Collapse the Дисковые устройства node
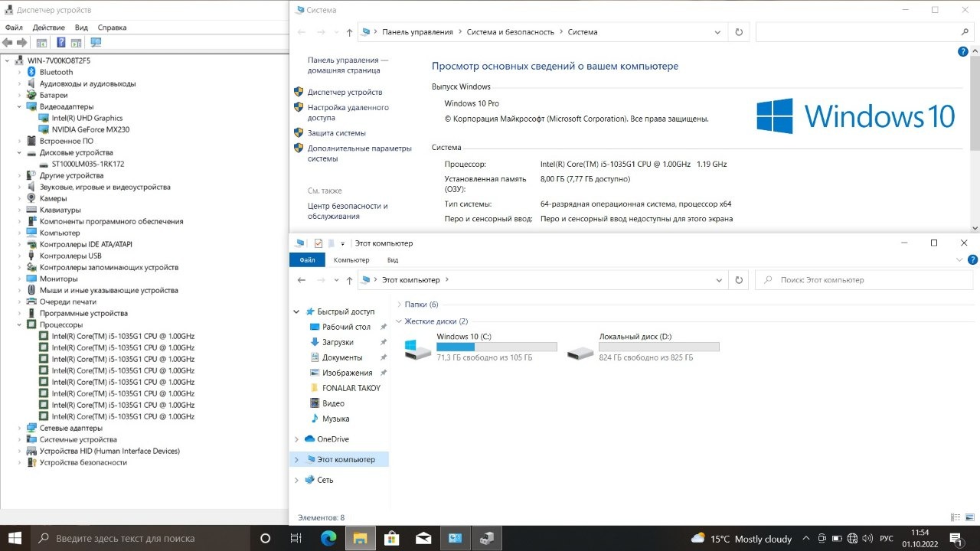980x551 pixels. point(21,152)
